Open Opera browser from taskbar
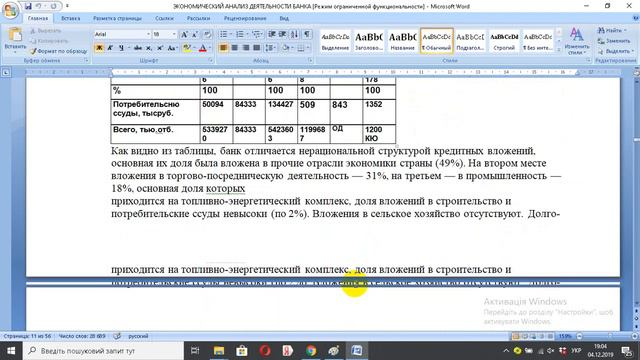This screenshot has width=640, height=360. tap(265, 351)
